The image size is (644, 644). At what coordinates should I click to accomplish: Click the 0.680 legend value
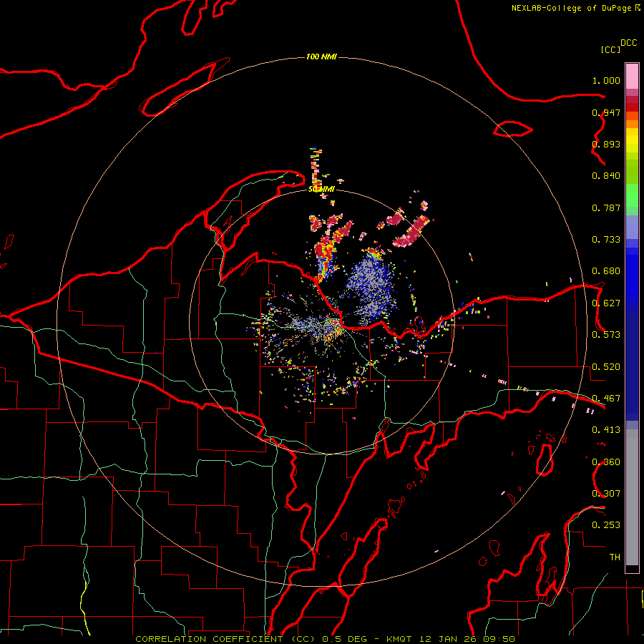(606, 271)
